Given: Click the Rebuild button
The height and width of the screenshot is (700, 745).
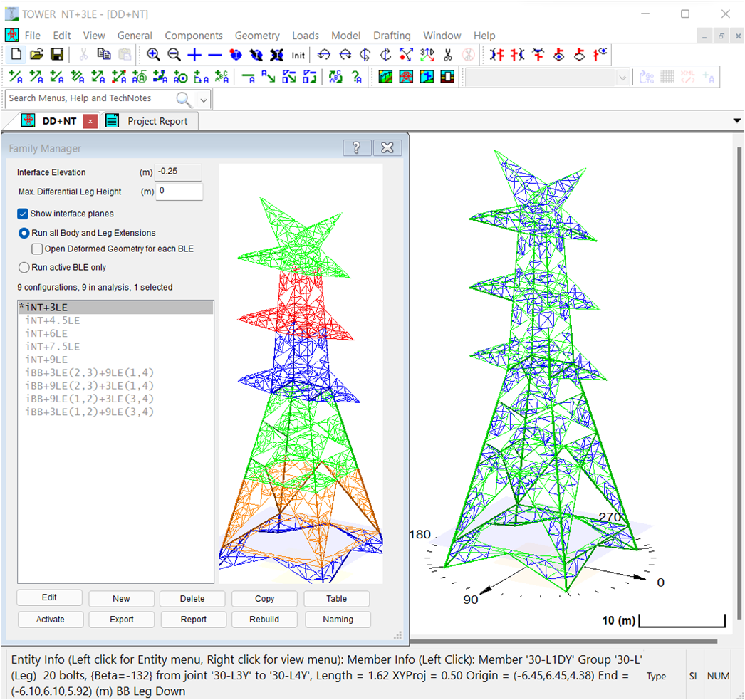Looking at the screenshot, I should pos(264,620).
